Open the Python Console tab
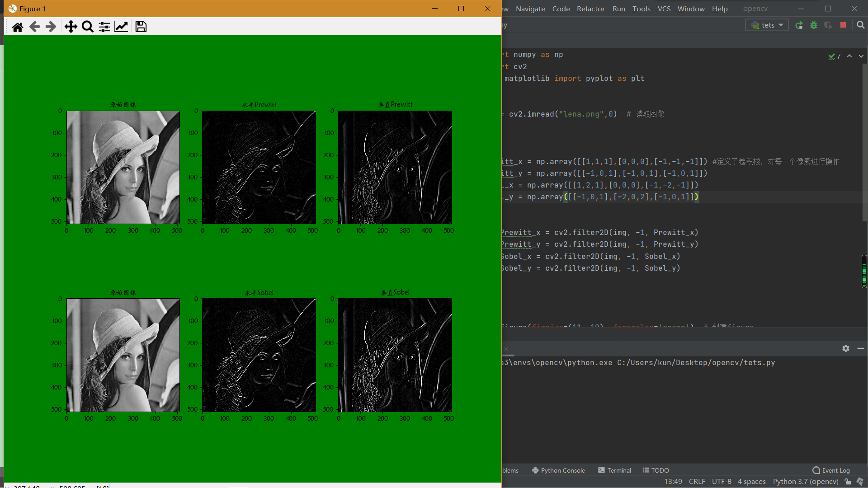 (558, 470)
